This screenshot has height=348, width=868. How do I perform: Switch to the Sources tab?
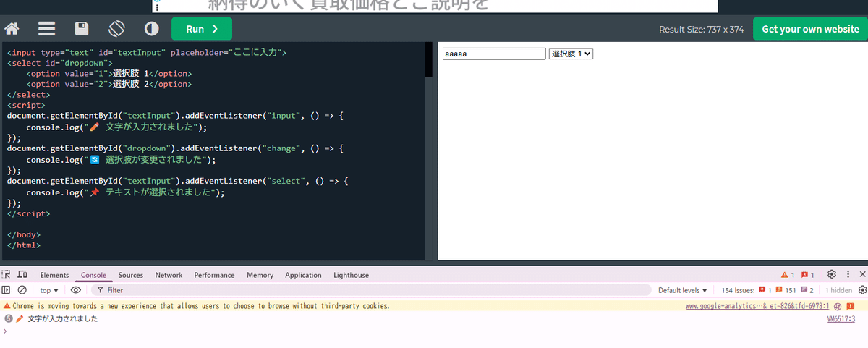(x=131, y=275)
